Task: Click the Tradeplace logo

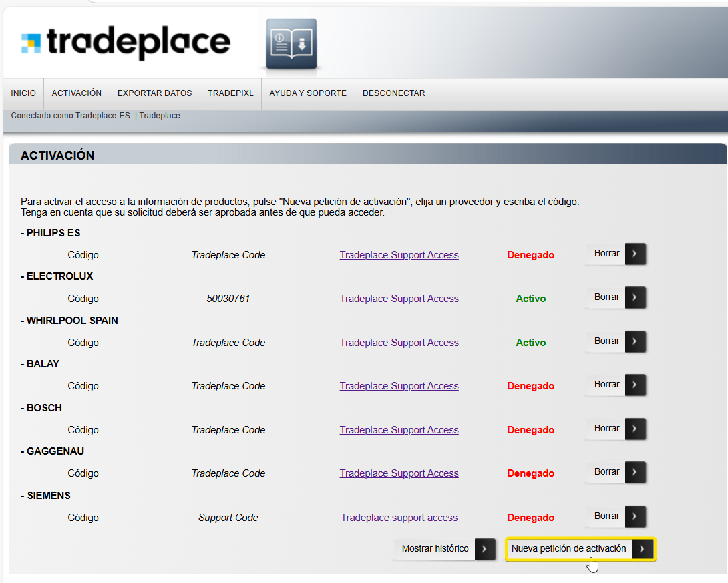Action: tap(126, 42)
